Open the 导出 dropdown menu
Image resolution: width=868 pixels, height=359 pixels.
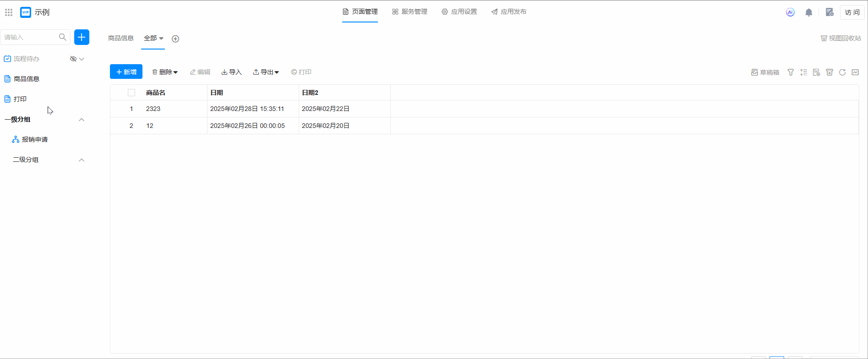(x=266, y=72)
